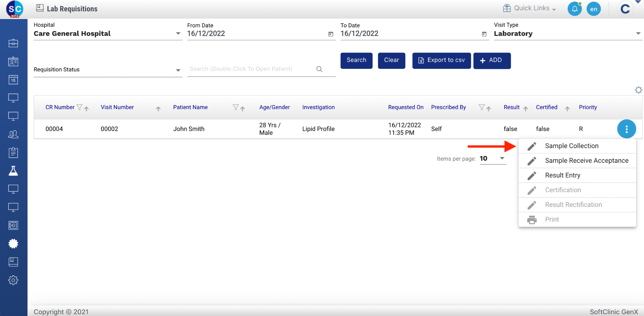Sort by Visit Number arrow

pos(158,108)
